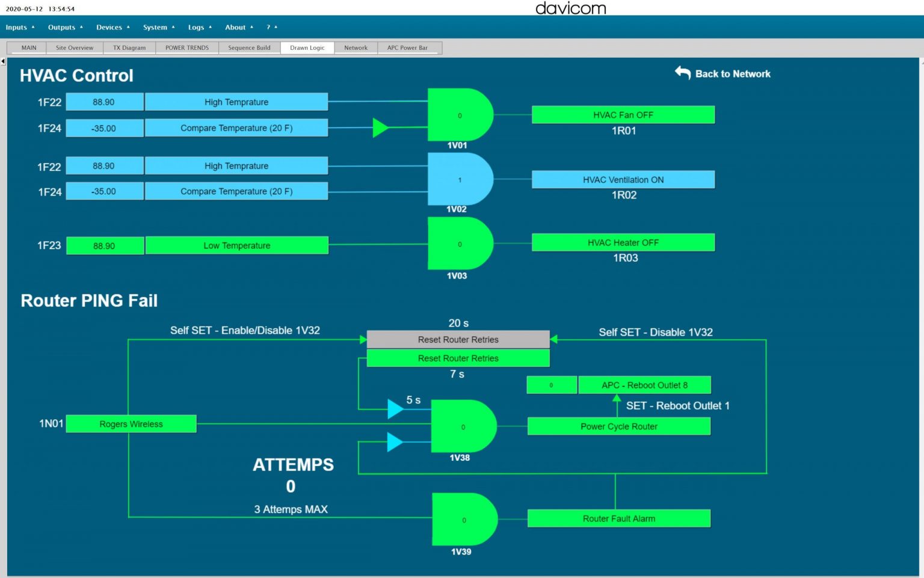
Task: Toggle the HVAC Fan OFF relay 1R01
Action: point(623,115)
